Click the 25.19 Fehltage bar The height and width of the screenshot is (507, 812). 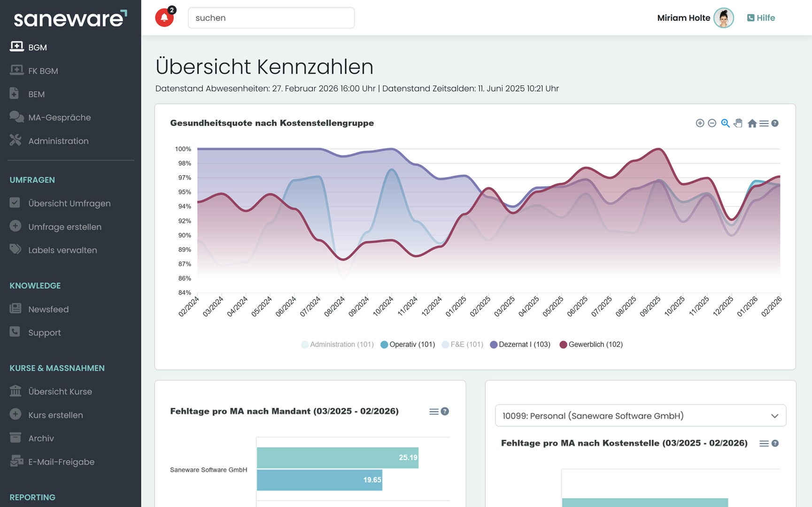[x=338, y=458]
